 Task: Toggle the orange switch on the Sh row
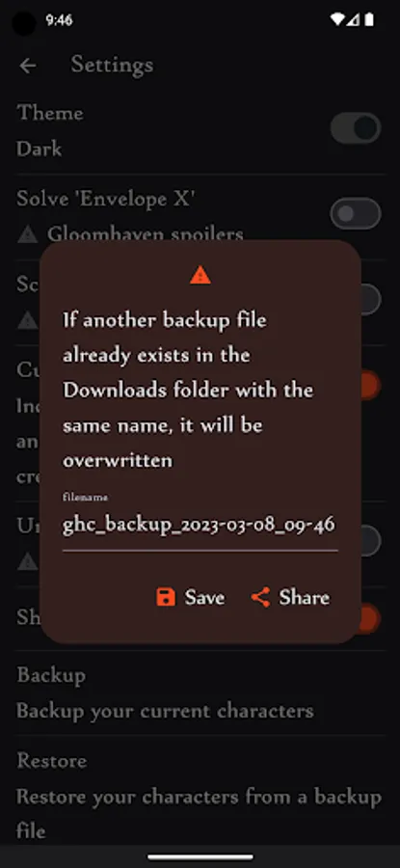[369, 618]
